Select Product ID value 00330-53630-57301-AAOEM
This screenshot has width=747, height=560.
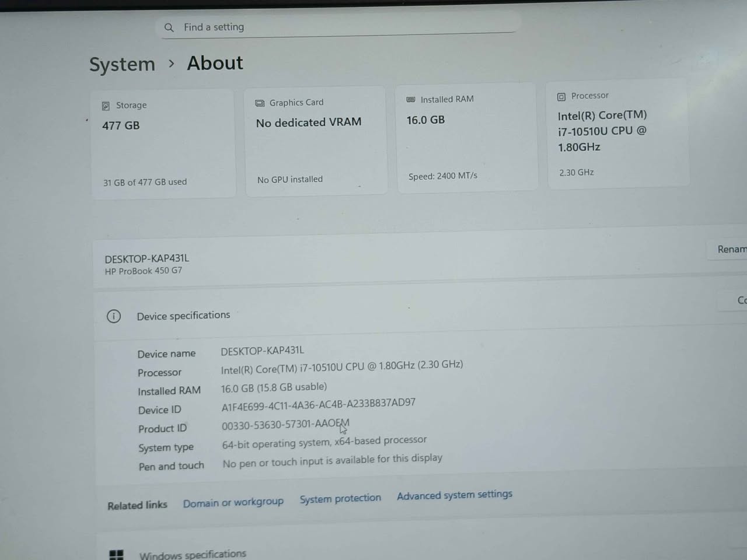[x=285, y=424]
